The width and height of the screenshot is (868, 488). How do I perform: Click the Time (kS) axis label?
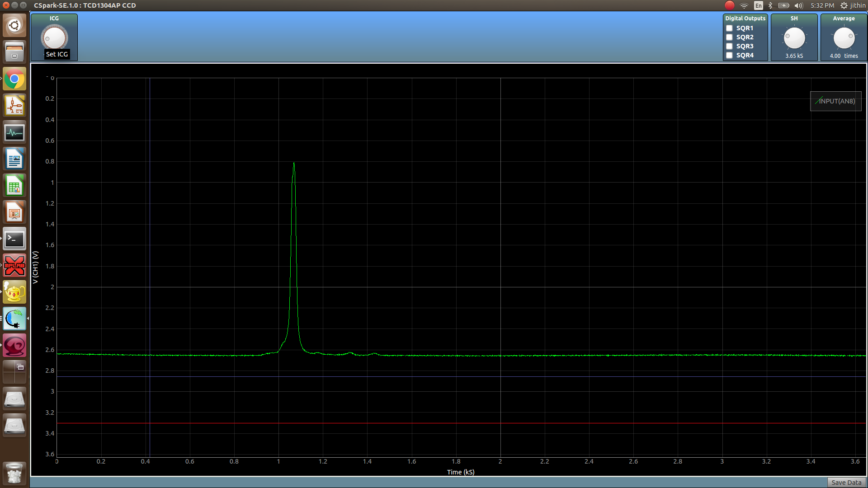coord(461,472)
